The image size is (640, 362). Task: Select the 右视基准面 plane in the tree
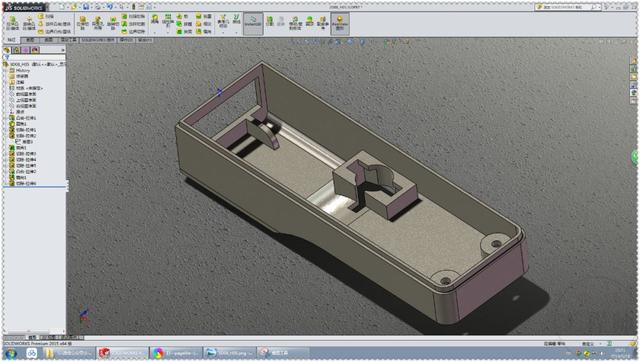point(23,106)
